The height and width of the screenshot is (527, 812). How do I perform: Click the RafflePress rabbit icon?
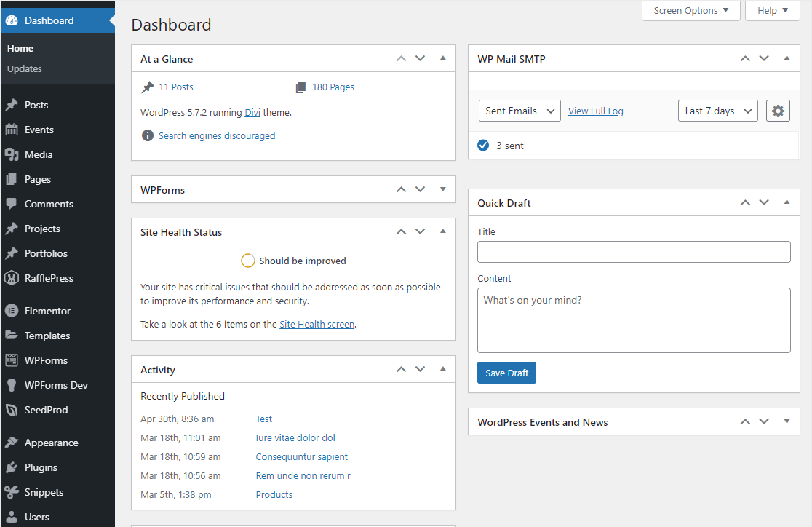coord(12,278)
